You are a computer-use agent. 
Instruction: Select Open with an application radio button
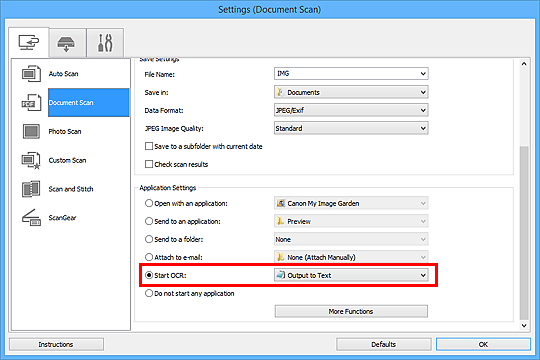(x=149, y=203)
